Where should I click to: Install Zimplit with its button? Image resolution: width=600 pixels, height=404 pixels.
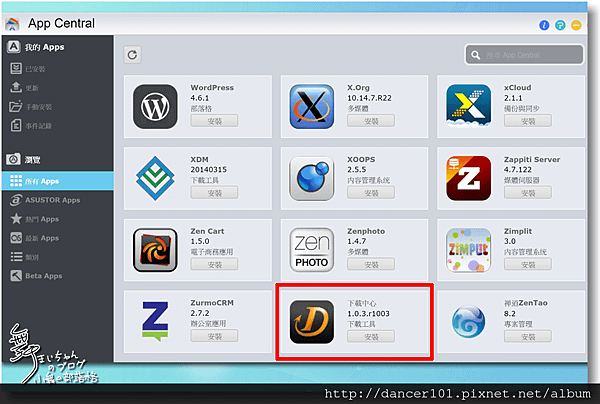coord(528,264)
